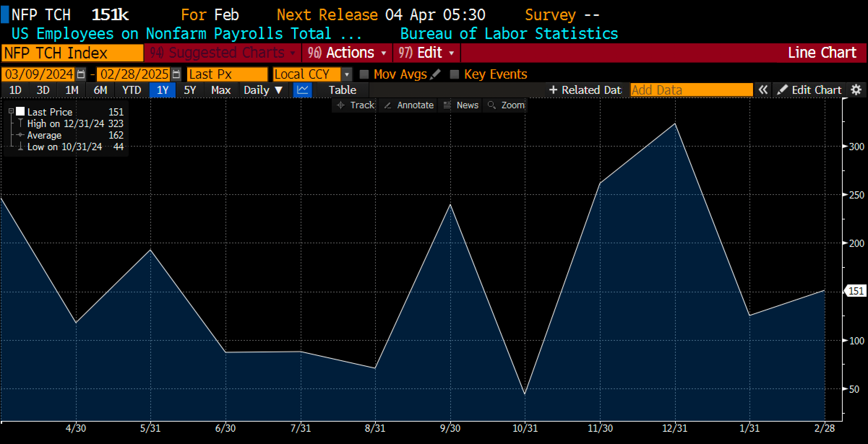
Task: Click the NFP TCH Index security field
Action: (73, 53)
